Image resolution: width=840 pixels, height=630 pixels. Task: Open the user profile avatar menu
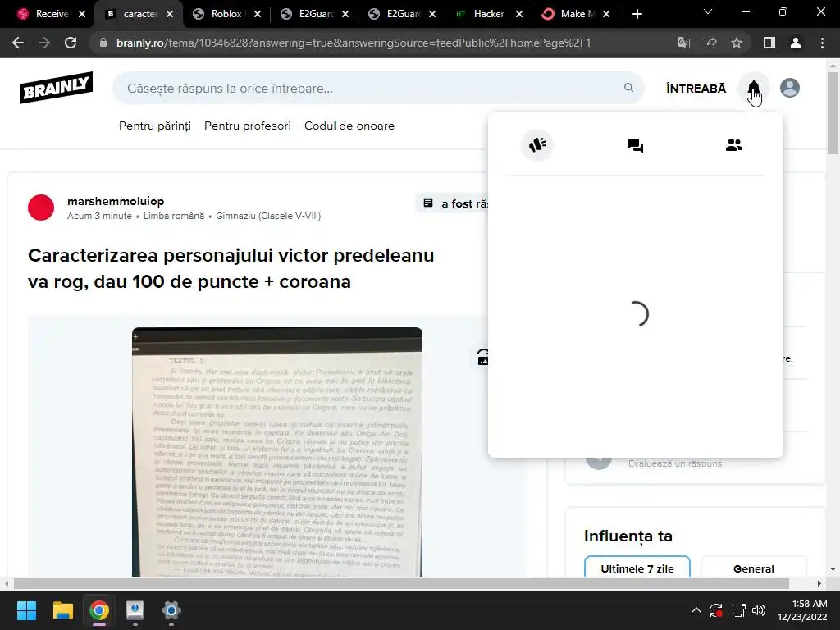click(x=790, y=88)
